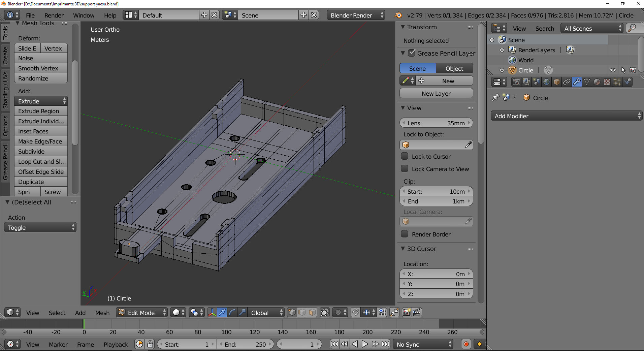This screenshot has height=351, width=644.
Task: Click the Loop Cut and Slide button
Action: pyautogui.click(x=41, y=162)
